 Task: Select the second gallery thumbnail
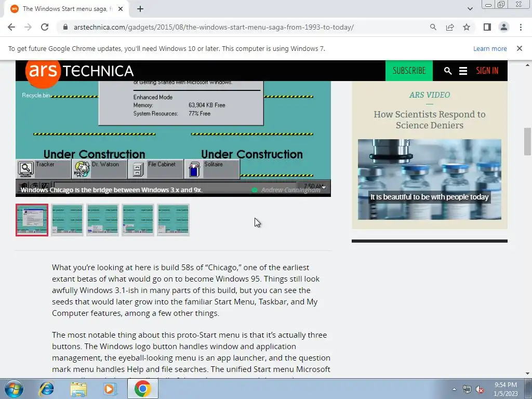[67, 220]
